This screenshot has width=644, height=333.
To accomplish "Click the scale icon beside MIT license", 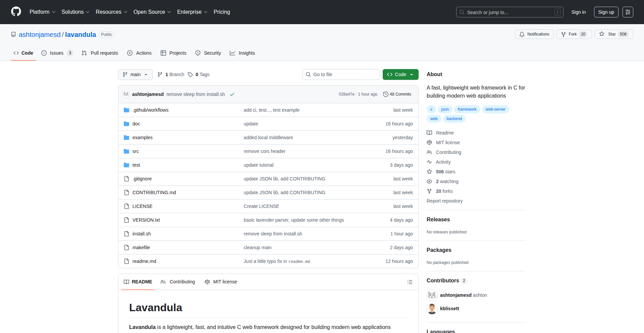I will 429,143.
